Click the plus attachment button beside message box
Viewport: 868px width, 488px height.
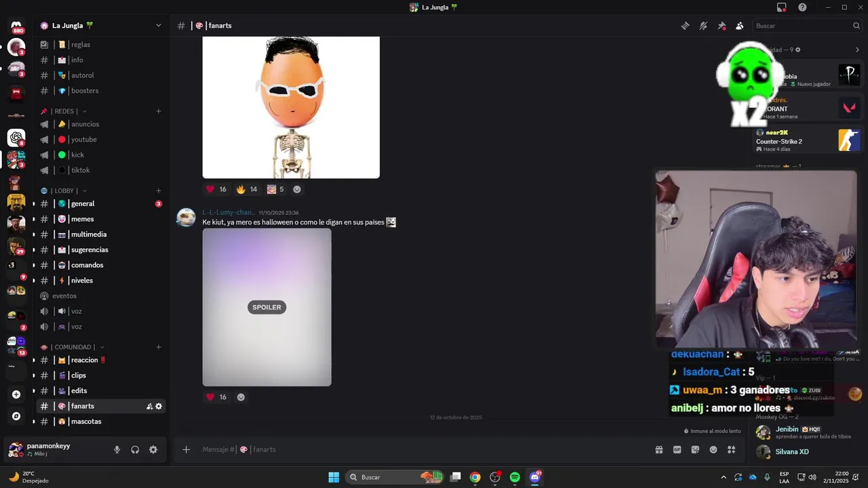(186, 449)
